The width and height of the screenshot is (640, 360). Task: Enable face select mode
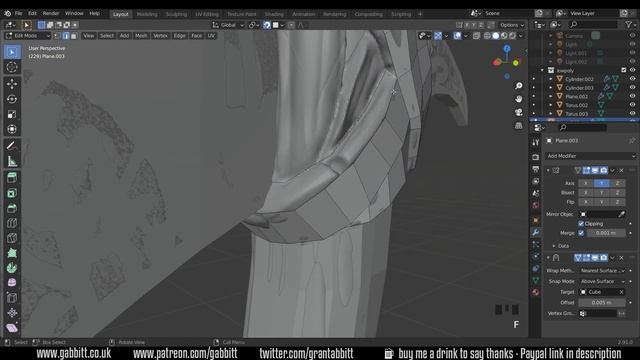pos(74,36)
